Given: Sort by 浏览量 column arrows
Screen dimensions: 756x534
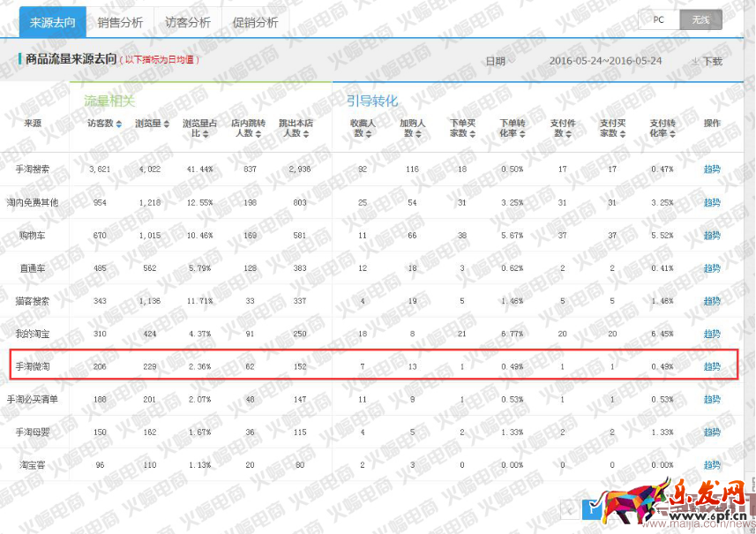Looking at the screenshot, I should click(x=167, y=124).
